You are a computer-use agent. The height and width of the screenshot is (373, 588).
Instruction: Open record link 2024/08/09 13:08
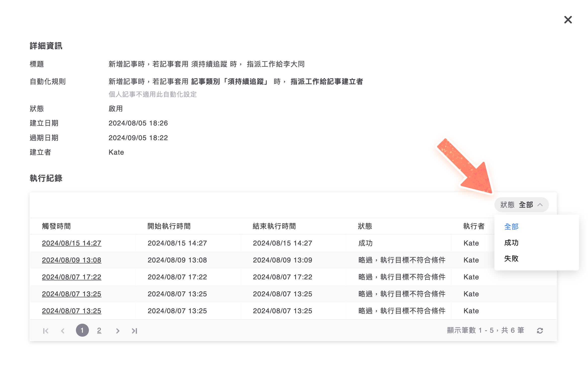(x=72, y=260)
